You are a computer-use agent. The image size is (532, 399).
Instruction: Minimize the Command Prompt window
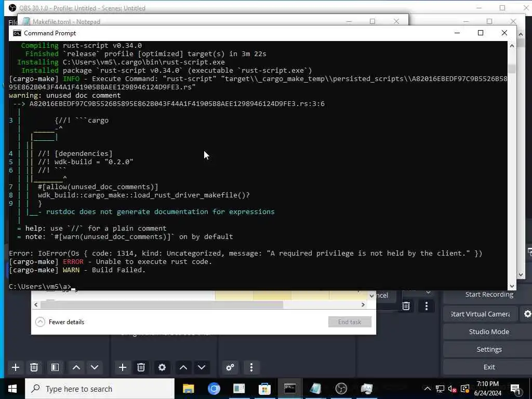point(457,33)
